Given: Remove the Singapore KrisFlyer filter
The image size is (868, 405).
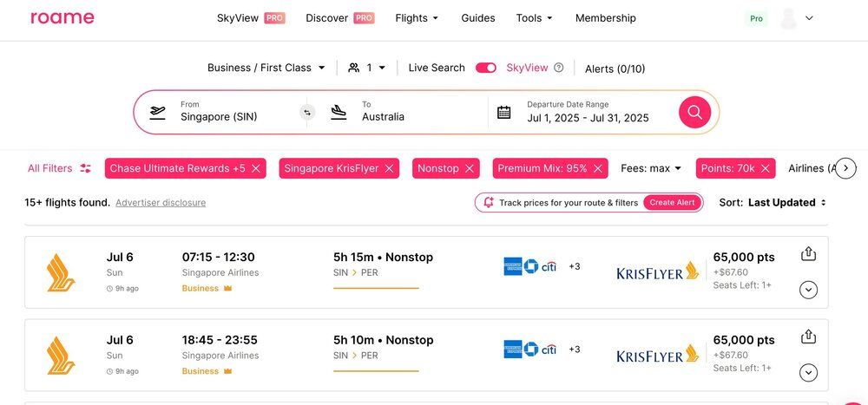Looking at the screenshot, I should pyautogui.click(x=390, y=168).
